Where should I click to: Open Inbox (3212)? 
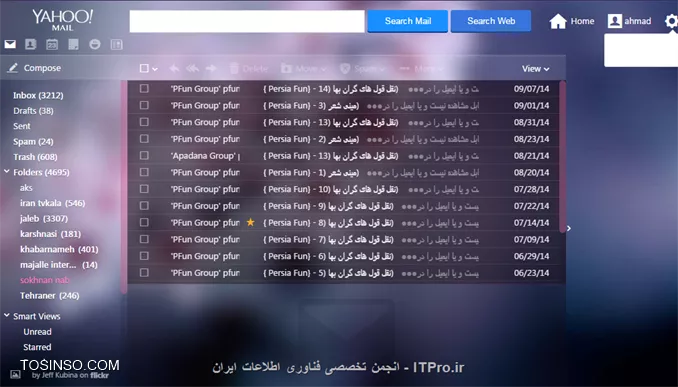point(38,95)
